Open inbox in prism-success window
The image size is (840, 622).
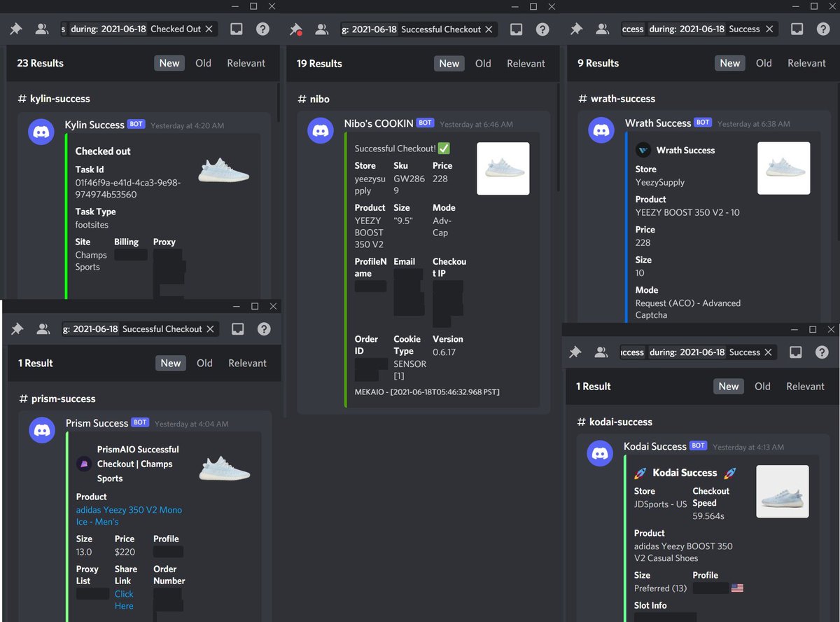(238, 329)
